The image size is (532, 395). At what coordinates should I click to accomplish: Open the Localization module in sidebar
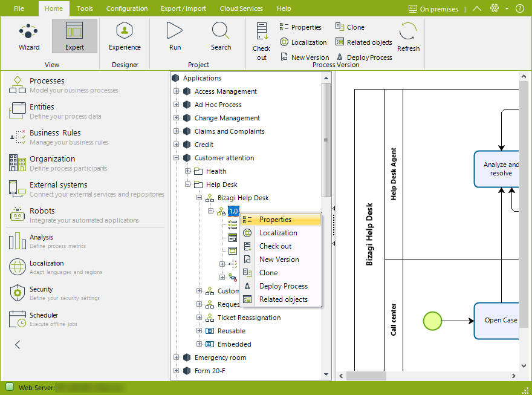click(85, 267)
